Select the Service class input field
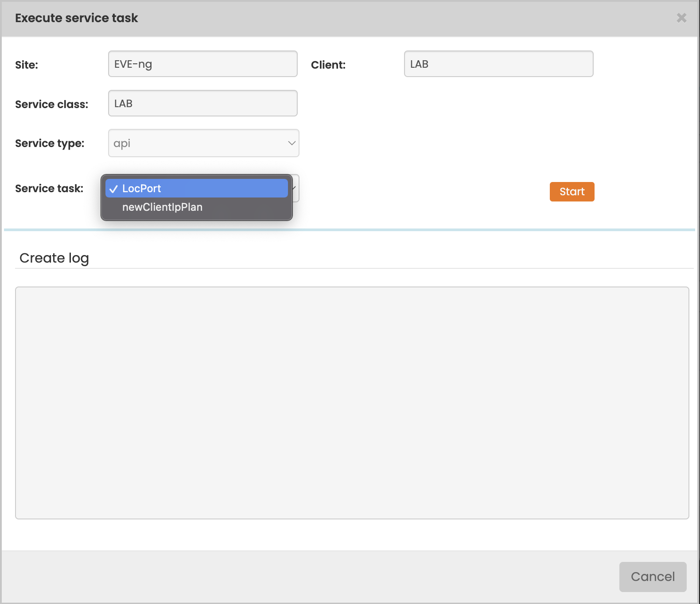This screenshot has width=700, height=604. pos(202,103)
